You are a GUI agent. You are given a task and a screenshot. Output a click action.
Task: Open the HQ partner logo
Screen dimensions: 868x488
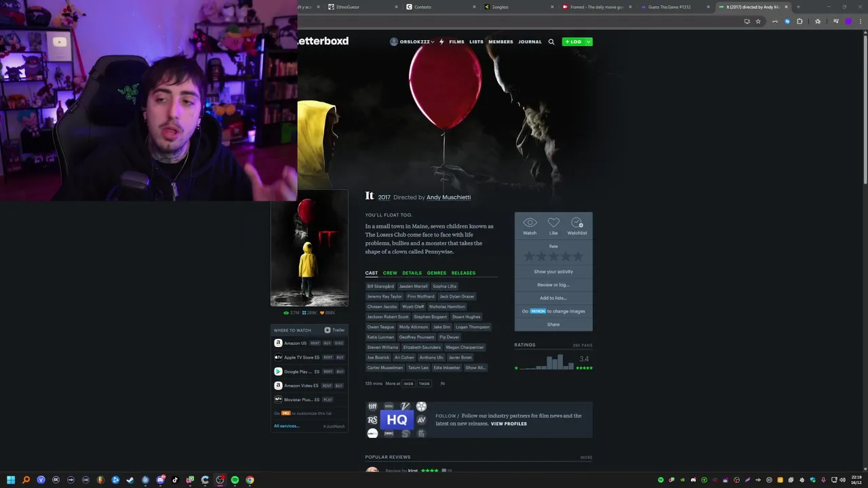coord(397,420)
